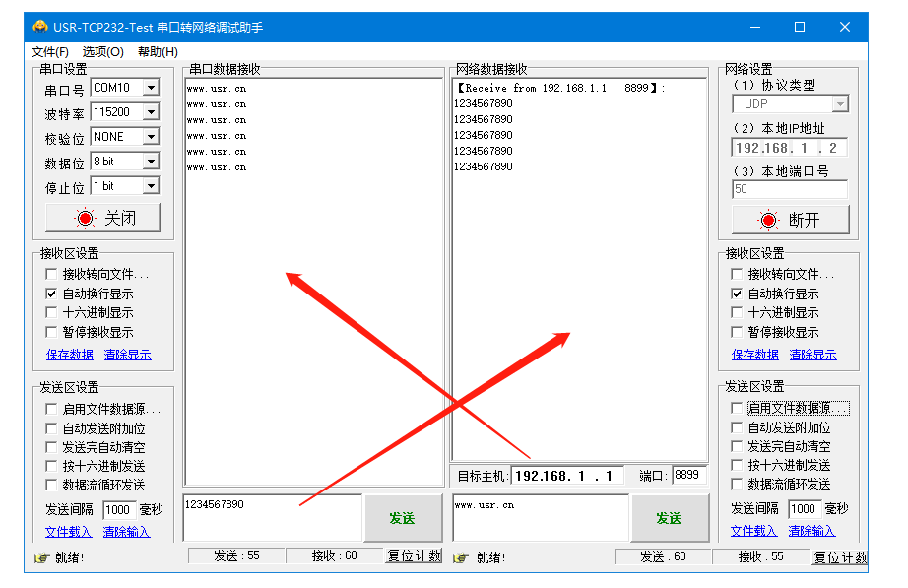Click serial 保存数据 link
The image size is (908, 588).
70,355
